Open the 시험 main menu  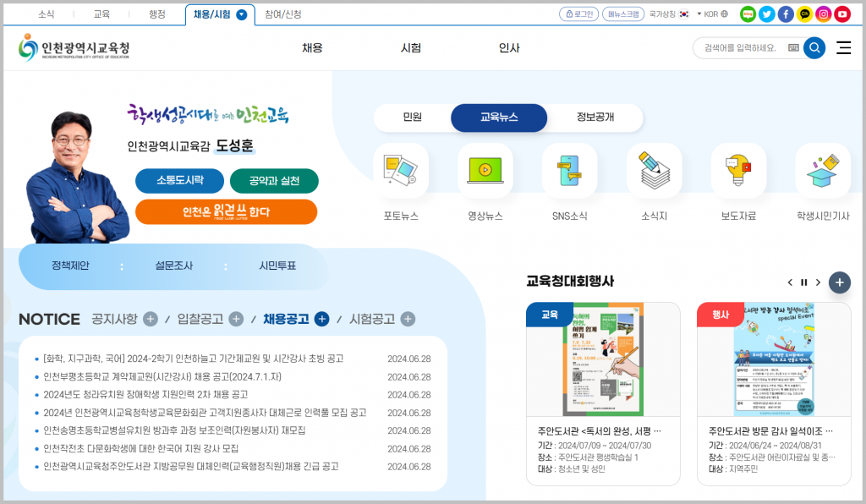(410, 48)
